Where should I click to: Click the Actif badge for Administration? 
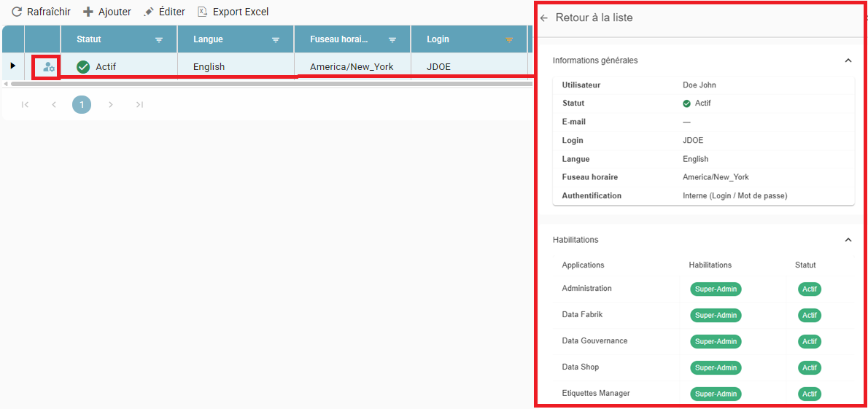point(810,289)
